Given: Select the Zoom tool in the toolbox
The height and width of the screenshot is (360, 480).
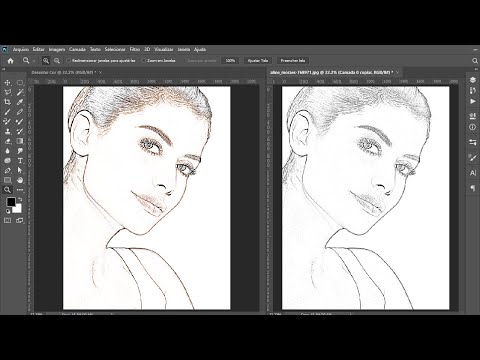Looking at the screenshot, I should coord(7,190).
